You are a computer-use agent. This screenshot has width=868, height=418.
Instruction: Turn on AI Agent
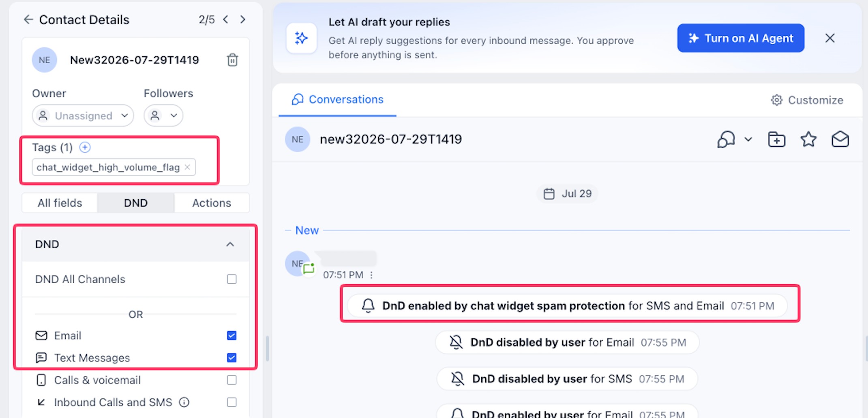click(x=741, y=38)
